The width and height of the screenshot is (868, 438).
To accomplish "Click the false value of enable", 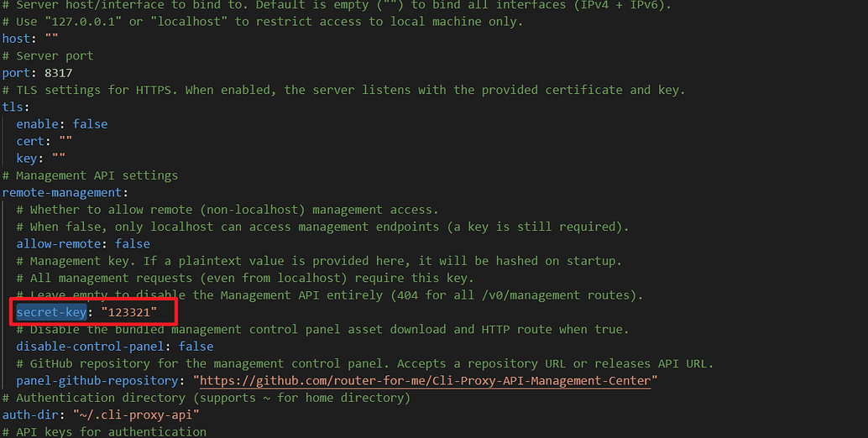I will point(90,124).
